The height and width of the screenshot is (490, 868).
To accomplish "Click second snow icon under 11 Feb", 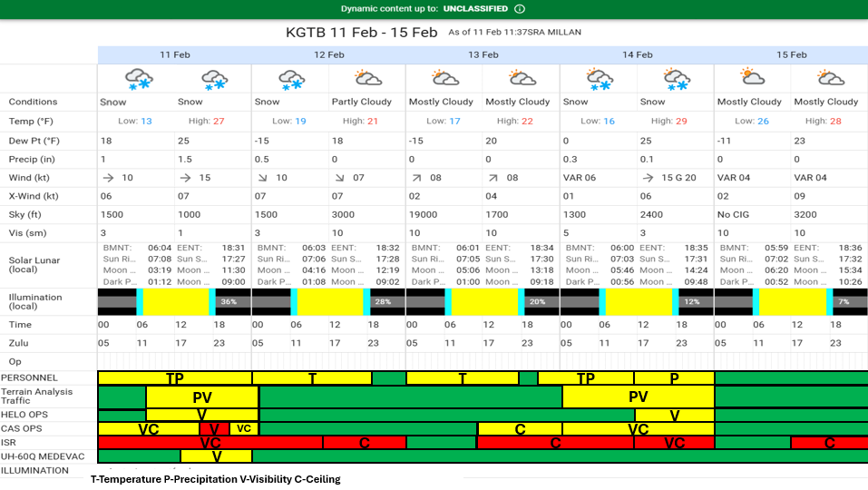I will tap(213, 79).
